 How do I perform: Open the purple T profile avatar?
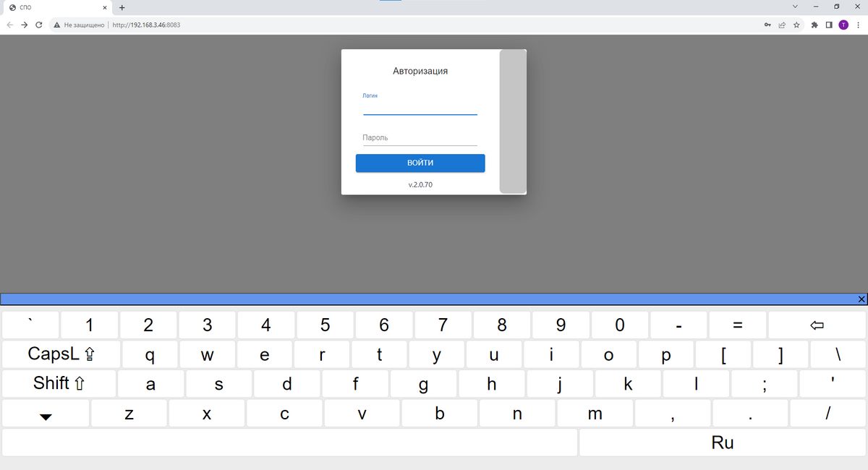[x=843, y=25]
